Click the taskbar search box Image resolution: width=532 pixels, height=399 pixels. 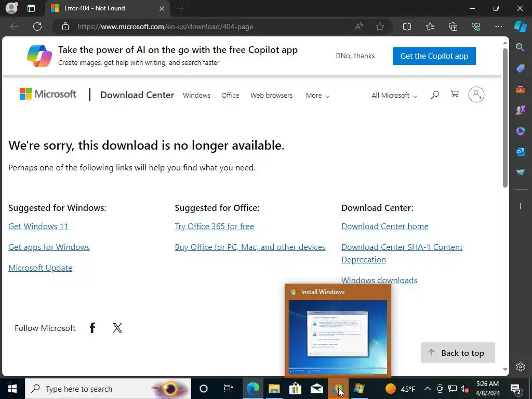(x=108, y=389)
